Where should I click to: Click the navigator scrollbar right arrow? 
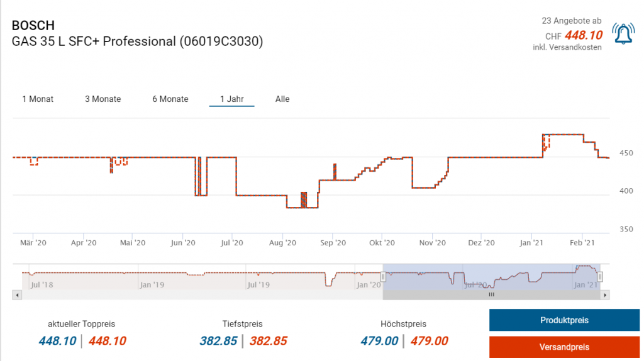tap(606, 294)
